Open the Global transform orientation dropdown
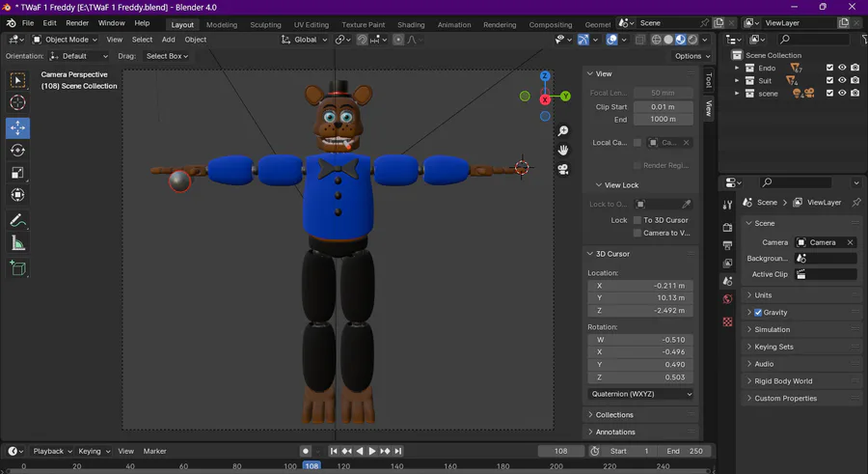 coord(305,40)
